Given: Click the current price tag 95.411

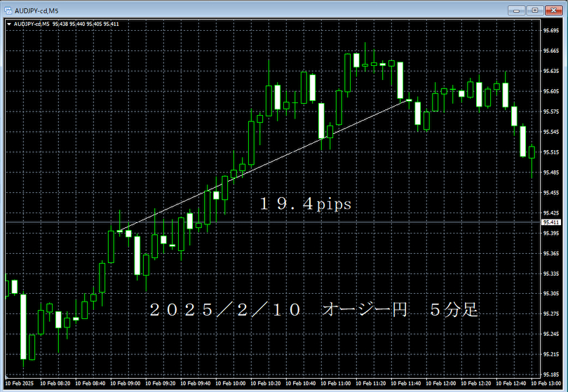Looking at the screenshot, I should (x=550, y=222).
